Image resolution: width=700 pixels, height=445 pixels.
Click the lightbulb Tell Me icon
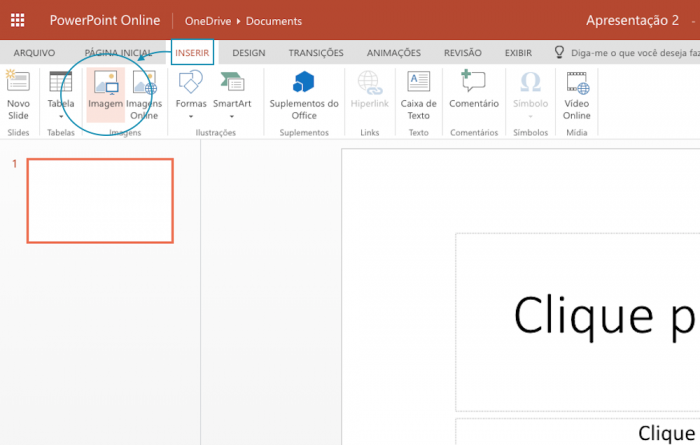click(559, 52)
